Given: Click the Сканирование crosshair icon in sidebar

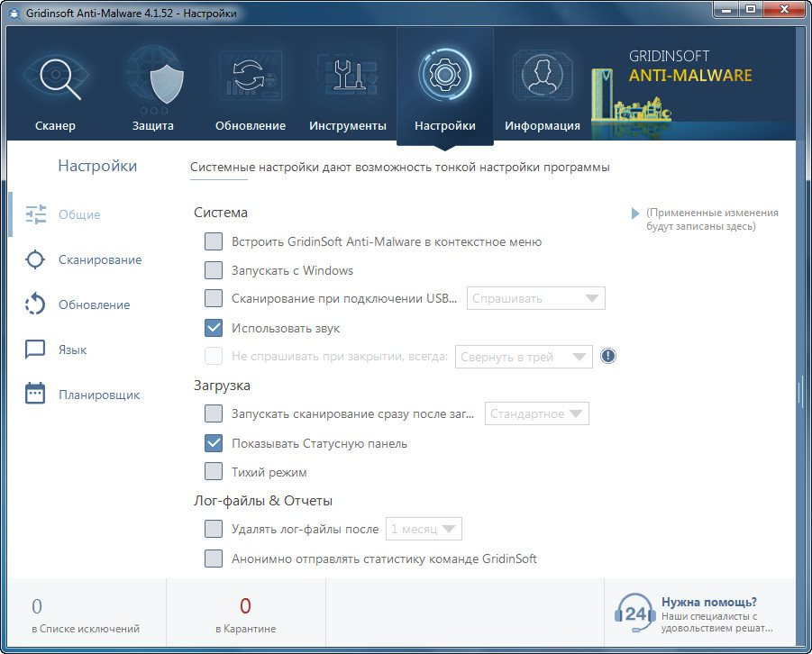Looking at the screenshot, I should click(x=35, y=259).
